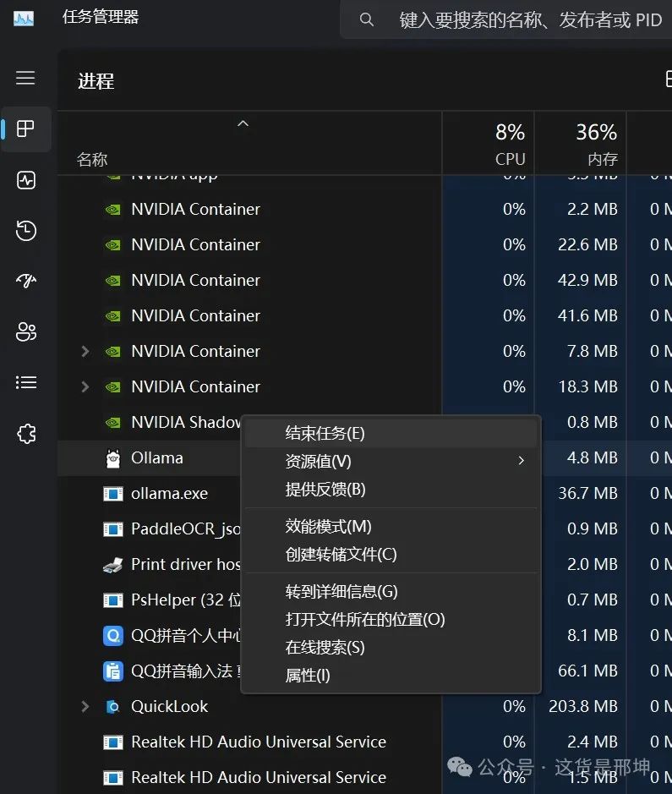Open 资源值(V) context menu entry
This screenshot has width=672, height=794.
(x=391, y=462)
